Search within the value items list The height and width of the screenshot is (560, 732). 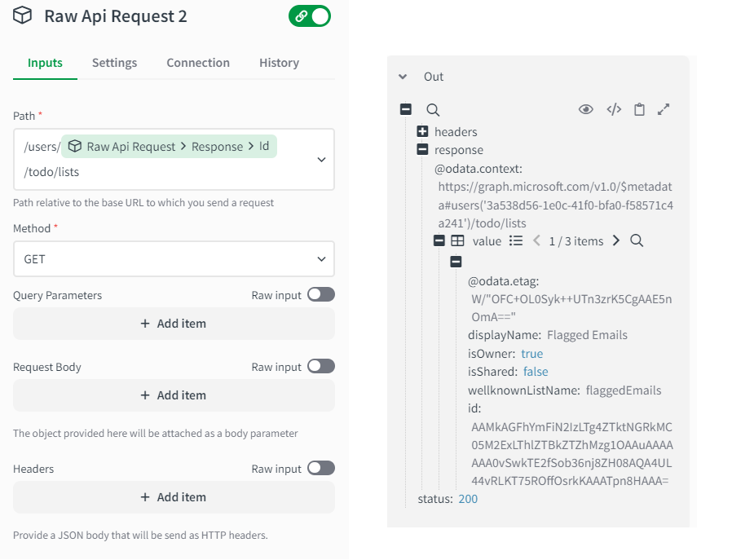[637, 241]
